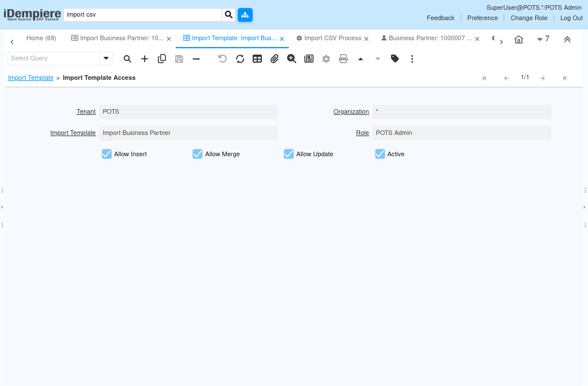Collapse header with double-chevron up icon
This screenshot has height=386, width=588.
(x=567, y=40)
